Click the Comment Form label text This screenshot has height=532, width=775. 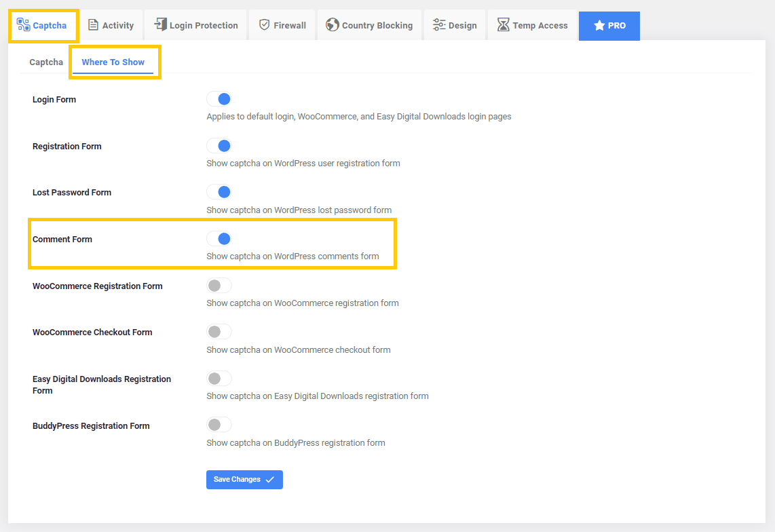pos(62,240)
